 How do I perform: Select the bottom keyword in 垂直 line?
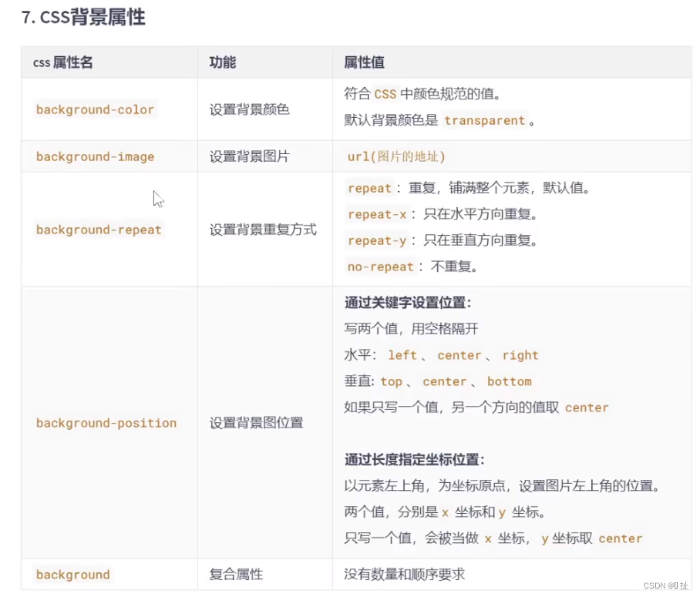[x=510, y=381]
